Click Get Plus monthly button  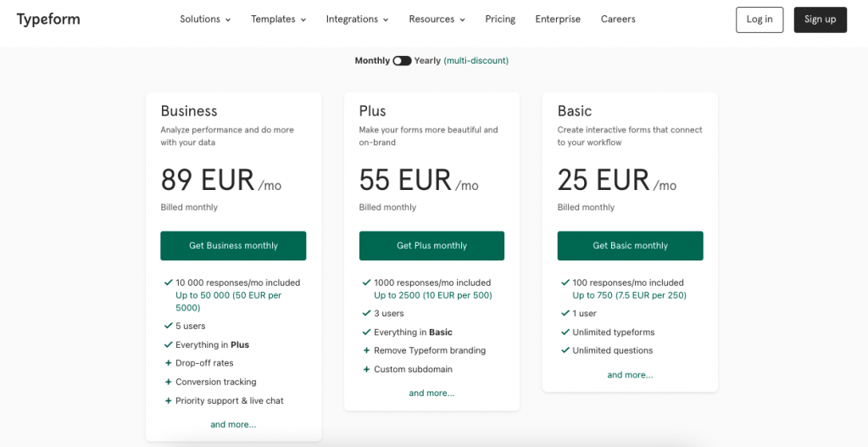431,246
